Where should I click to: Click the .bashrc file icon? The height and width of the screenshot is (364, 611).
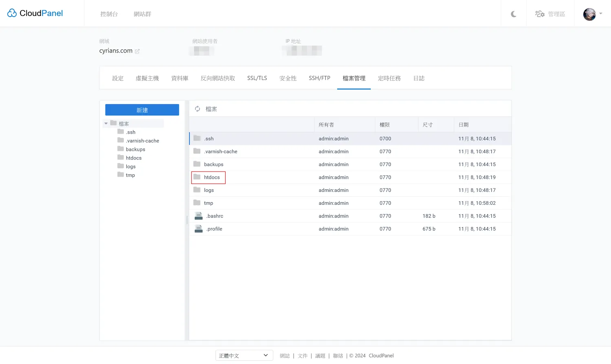198,216
